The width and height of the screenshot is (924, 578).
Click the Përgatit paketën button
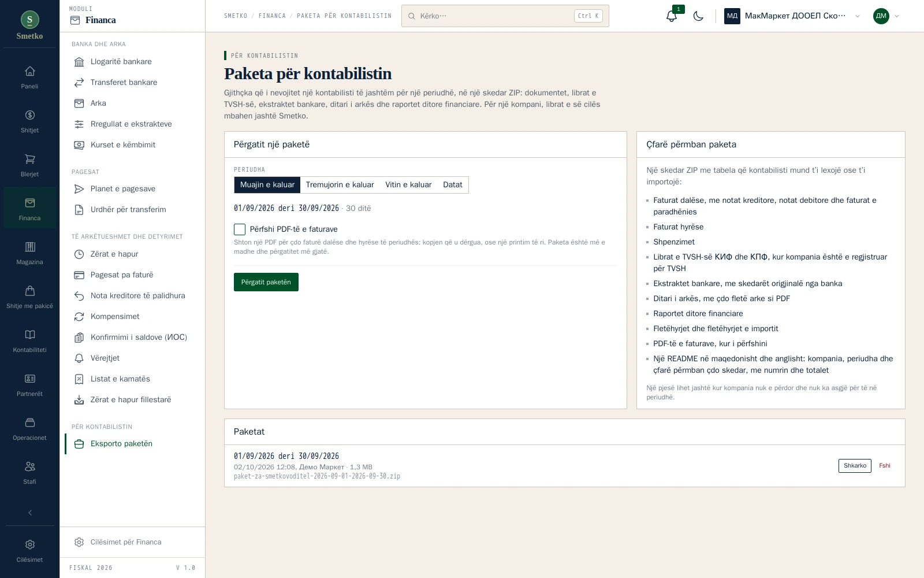click(x=266, y=282)
